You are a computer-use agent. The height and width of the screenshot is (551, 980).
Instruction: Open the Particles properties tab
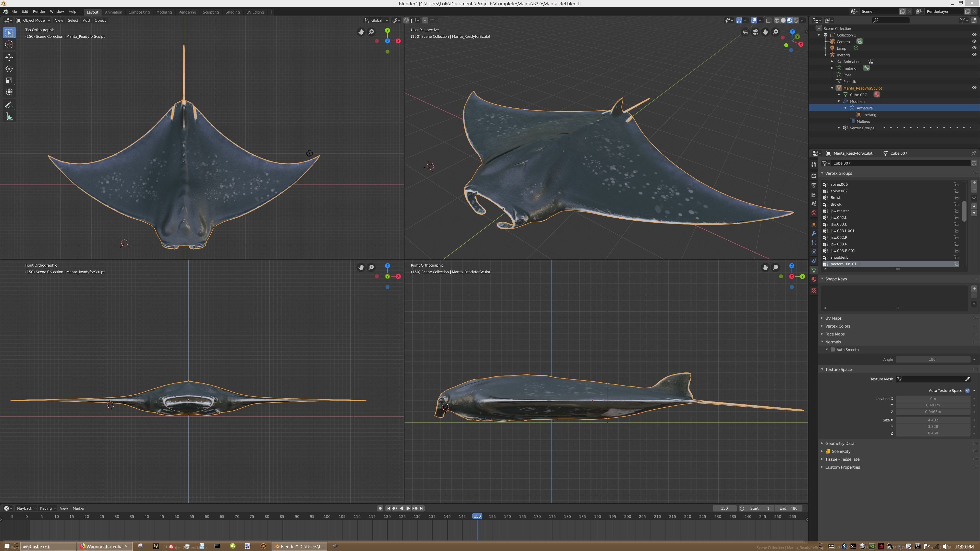pyautogui.click(x=814, y=243)
